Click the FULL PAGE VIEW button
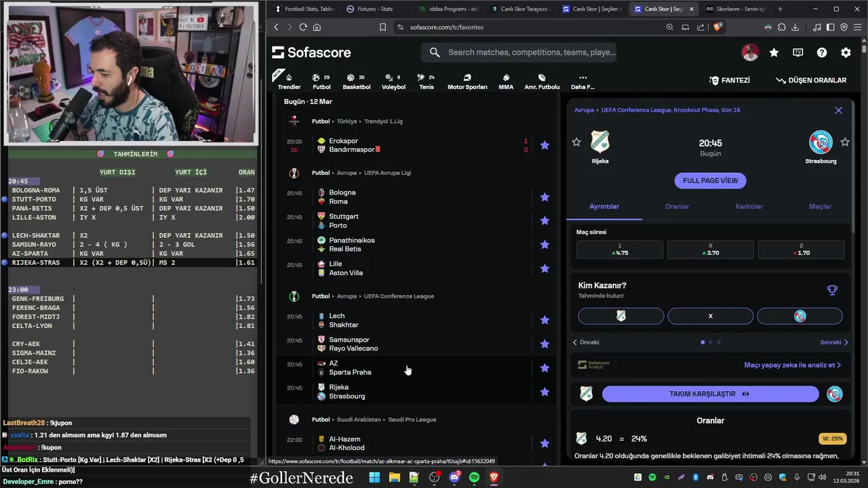 710,180
